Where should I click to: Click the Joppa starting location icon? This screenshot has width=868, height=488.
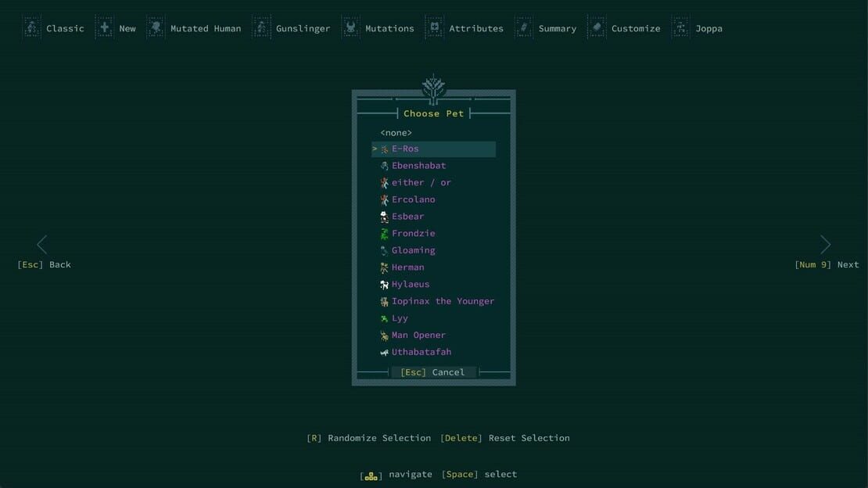pyautogui.click(x=681, y=27)
